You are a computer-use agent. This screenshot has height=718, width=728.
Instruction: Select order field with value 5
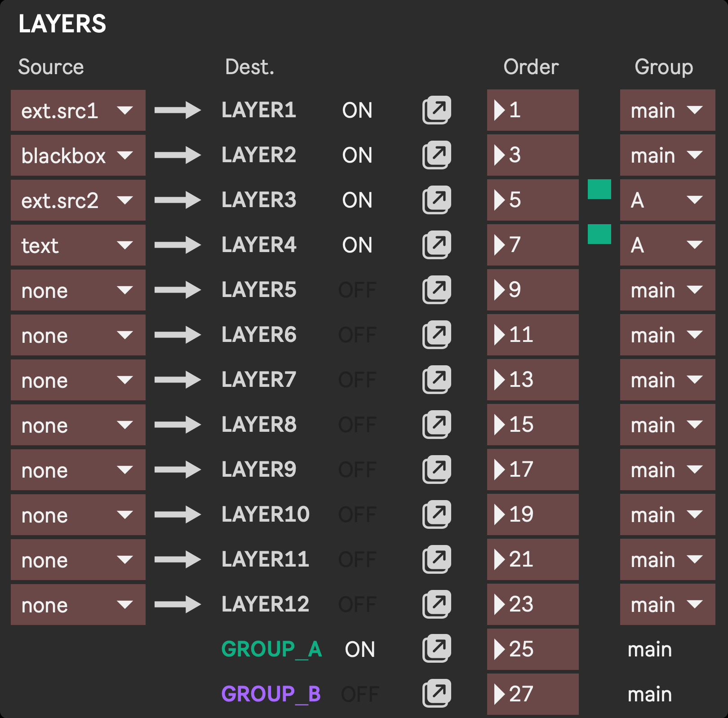(x=533, y=200)
